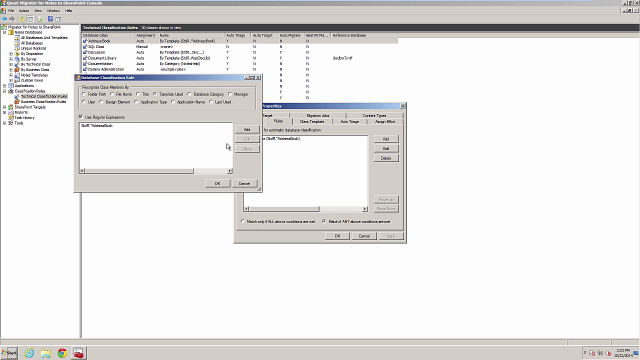
Task: Expand the SharePoint Targets tree node
Action: 5,107
